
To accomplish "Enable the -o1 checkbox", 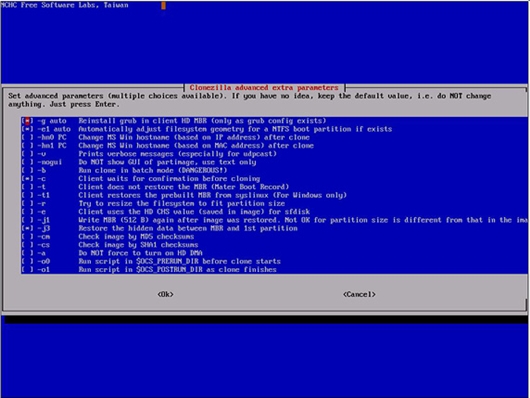I will [27, 270].
